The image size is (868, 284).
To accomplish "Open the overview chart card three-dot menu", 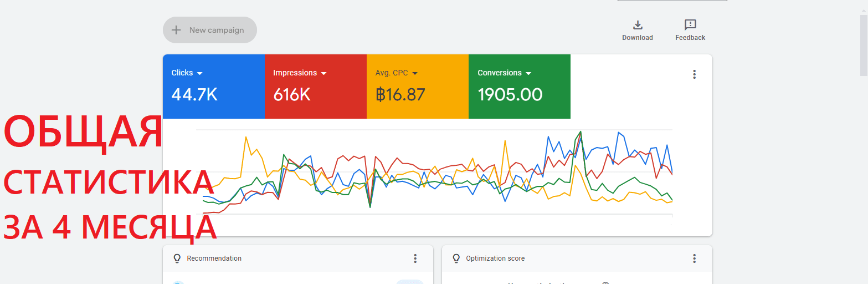I will [x=694, y=74].
